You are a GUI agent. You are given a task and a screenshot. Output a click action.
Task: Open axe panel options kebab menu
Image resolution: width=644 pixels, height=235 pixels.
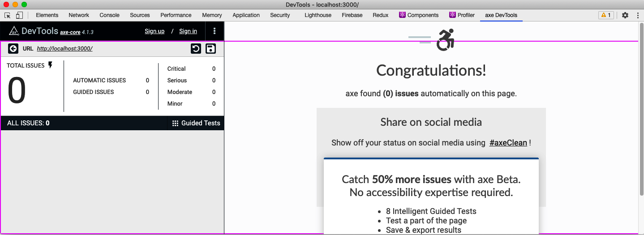[215, 31]
